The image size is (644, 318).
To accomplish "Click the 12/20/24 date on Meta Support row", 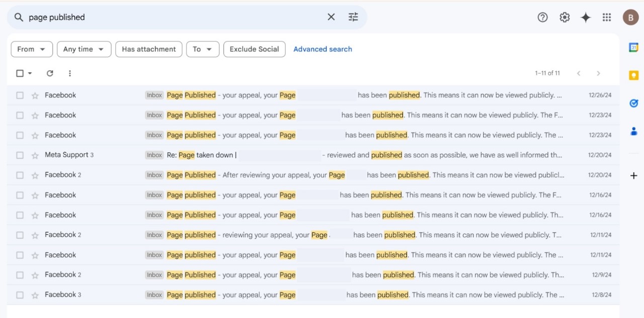I will click(600, 155).
